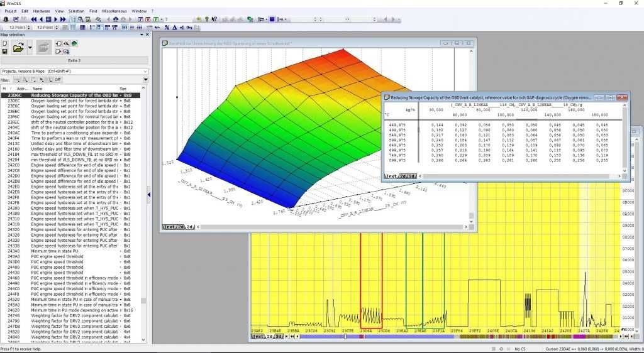Open the Selection menu
Screen dimensions: 644x353
tap(76, 11)
